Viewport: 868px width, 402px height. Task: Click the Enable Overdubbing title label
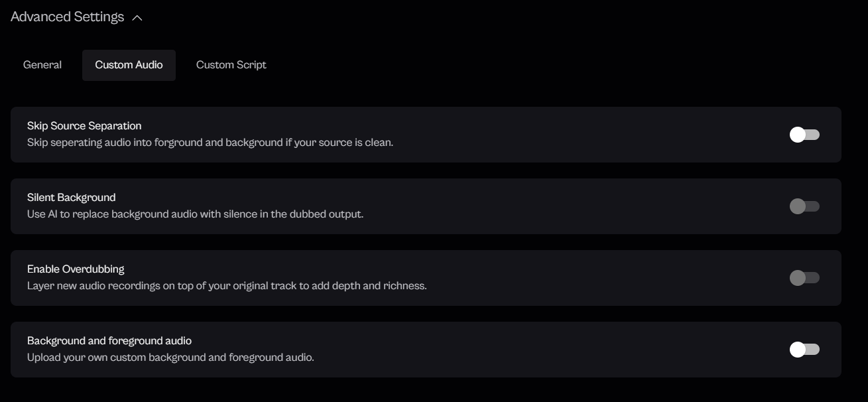(76, 269)
